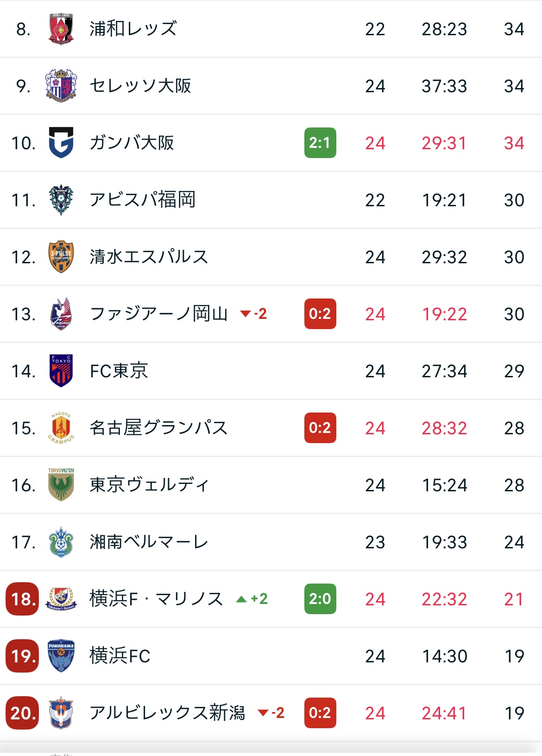Open Yokohama F. Marinos' 2:0 score badge
The image size is (542, 756).
(320, 599)
